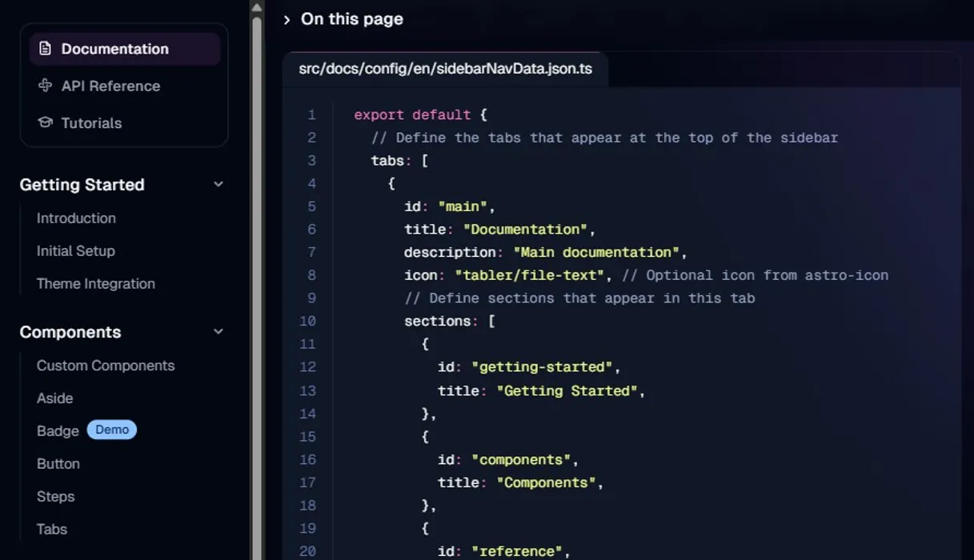The height and width of the screenshot is (560, 974).
Task: Click line number 10 in the gutter
Action: (x=308, y=322)
